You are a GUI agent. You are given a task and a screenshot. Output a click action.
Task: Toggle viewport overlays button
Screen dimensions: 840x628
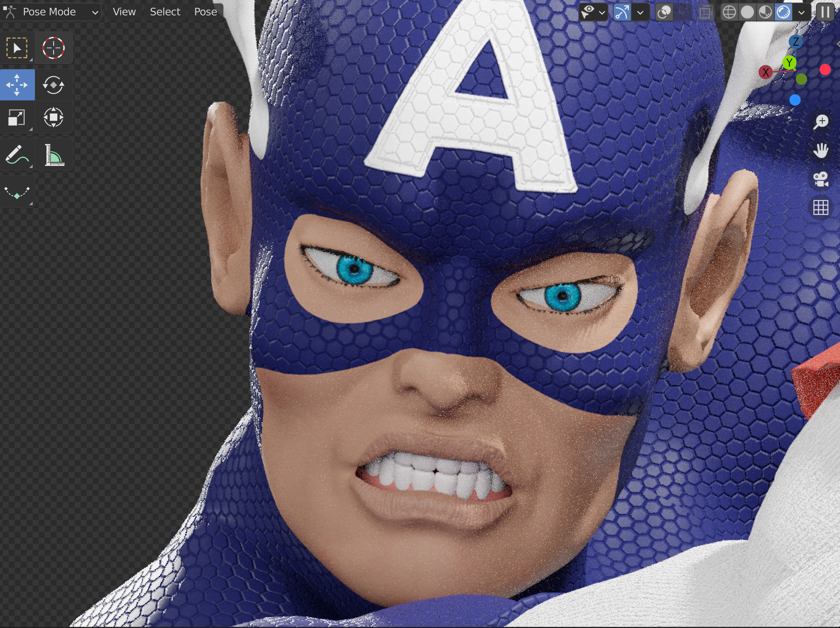click(664, 12)
